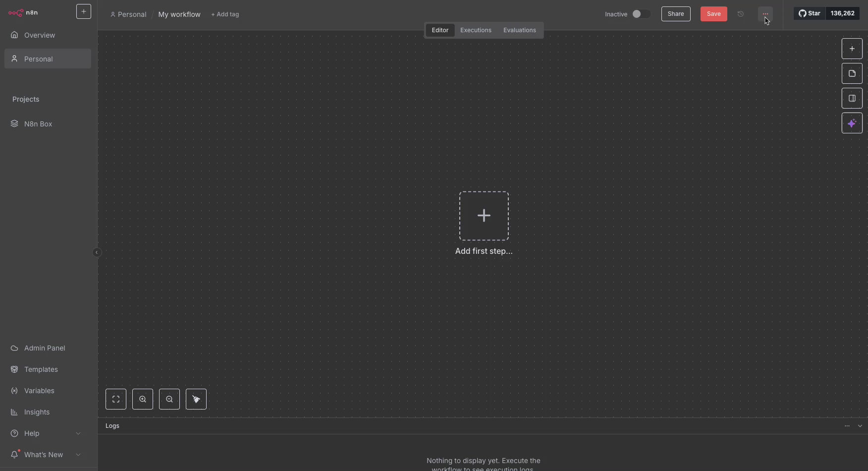The image size is (868, 471).
Task: Switch to the Executions tab
Action: pos(476,30)
